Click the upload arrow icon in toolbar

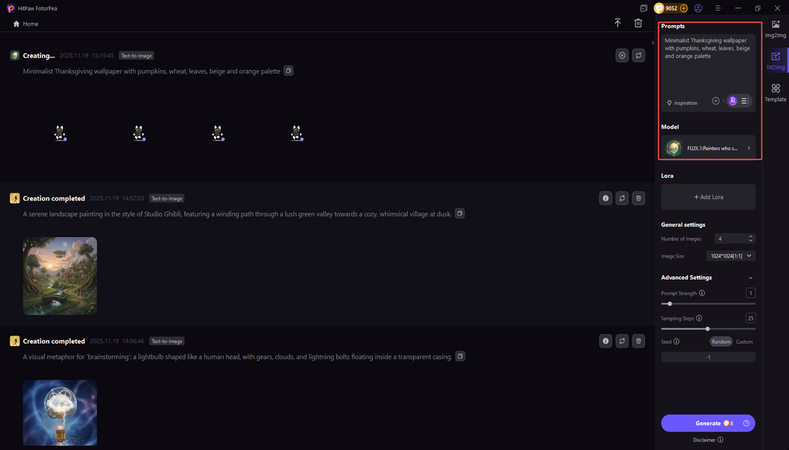pos(618,23)
